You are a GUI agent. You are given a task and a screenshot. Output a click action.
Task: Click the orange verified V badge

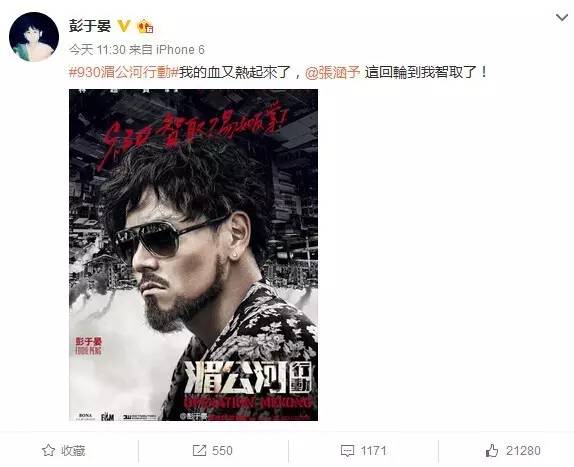coord(124,26)
